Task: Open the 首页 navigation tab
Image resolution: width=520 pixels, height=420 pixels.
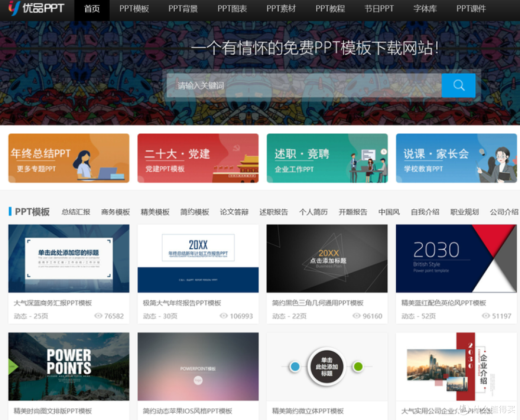Action: [92, 9]
